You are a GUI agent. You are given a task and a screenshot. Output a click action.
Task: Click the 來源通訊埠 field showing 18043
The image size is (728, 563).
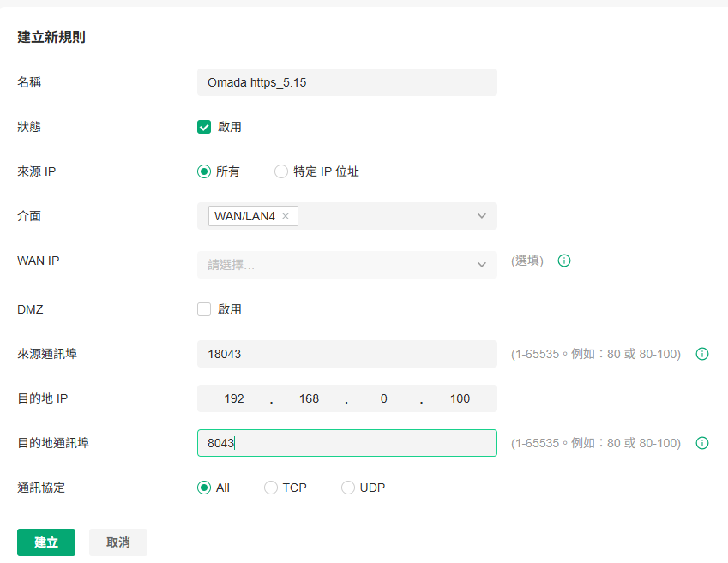346,354
